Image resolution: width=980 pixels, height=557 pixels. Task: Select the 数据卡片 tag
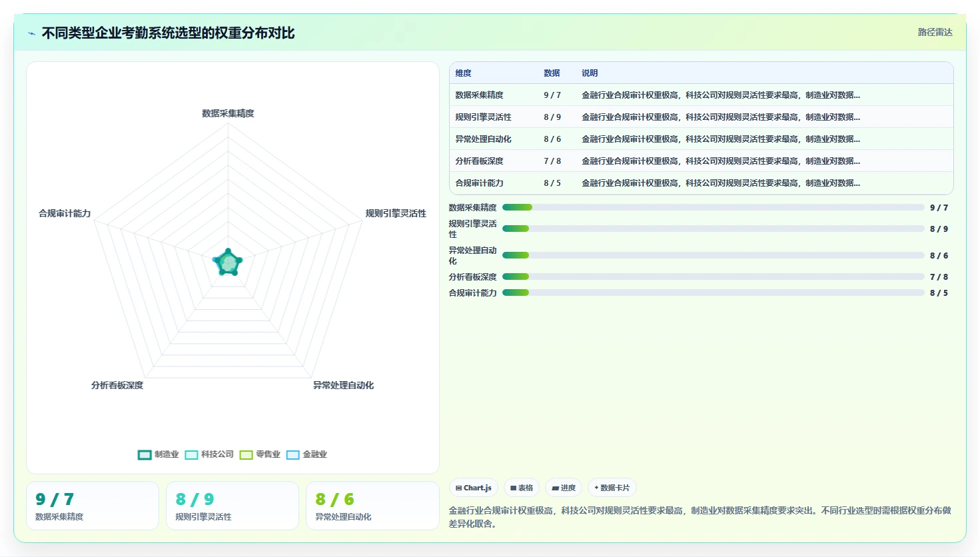[612, 488]
